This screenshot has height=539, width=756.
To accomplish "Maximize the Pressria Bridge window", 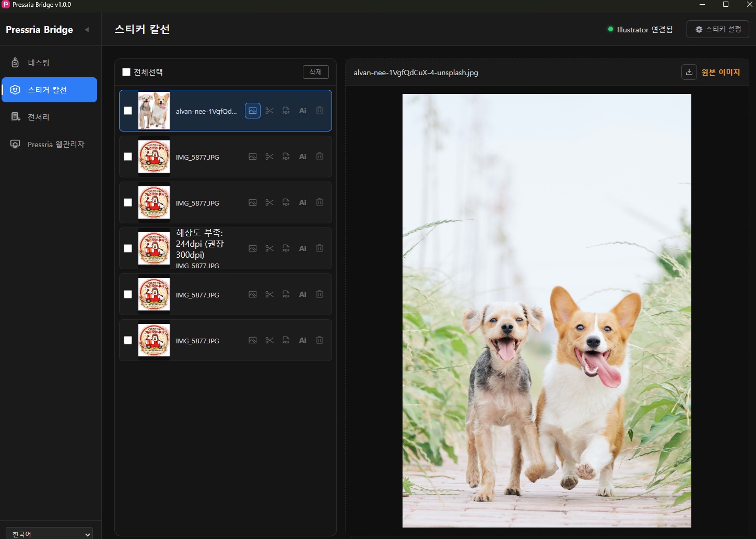I will click(726, 5).
